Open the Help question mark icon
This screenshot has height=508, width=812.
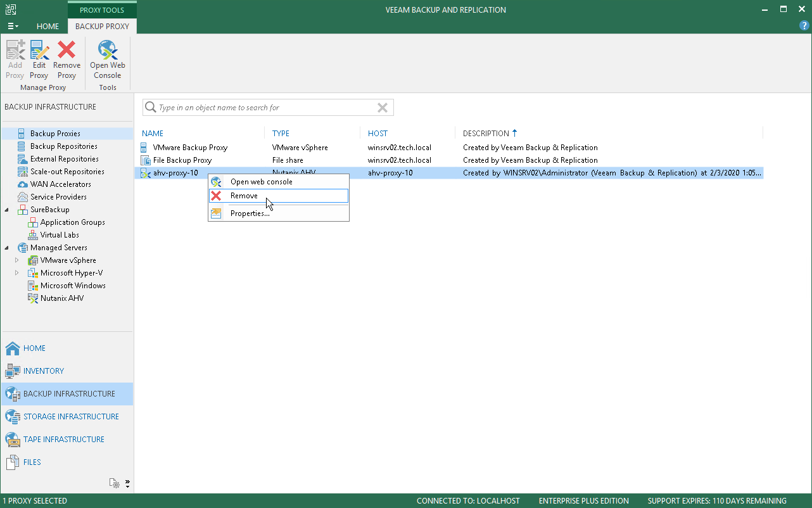coord(804,25)
